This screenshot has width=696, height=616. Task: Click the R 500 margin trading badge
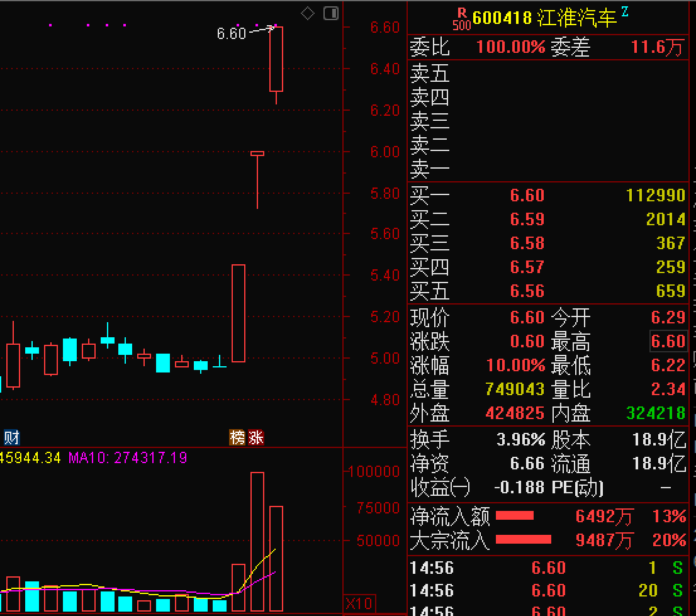click(462, 20)
